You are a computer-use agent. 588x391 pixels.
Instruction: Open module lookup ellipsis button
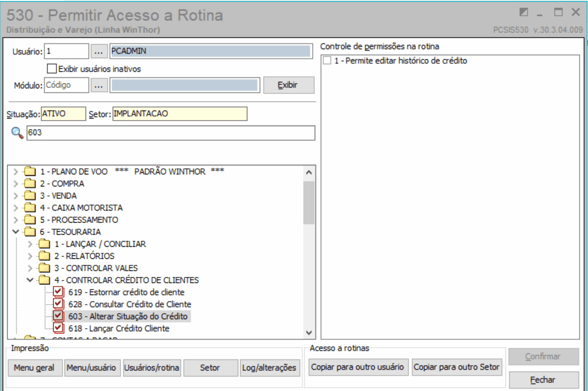click(99, 85)
